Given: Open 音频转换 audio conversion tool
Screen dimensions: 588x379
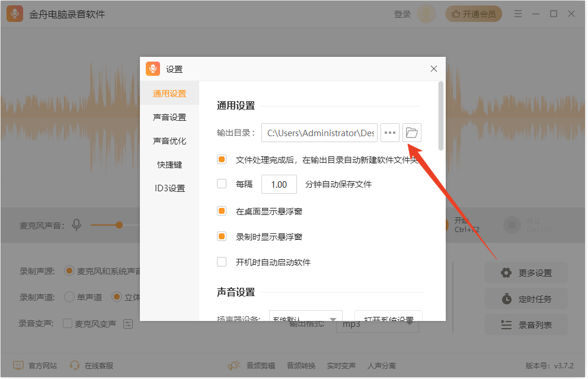Looking at the screenshot, I should 301,366.
